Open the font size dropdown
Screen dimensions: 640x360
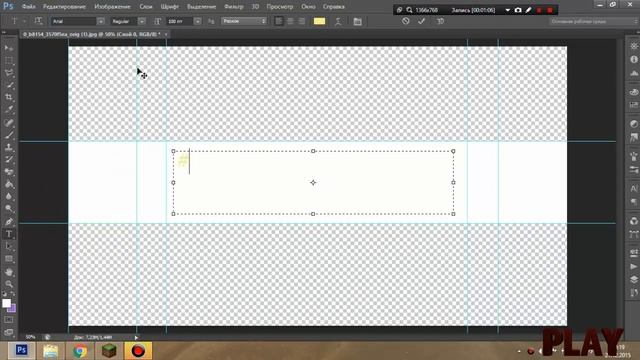click(x=198, y=21)
